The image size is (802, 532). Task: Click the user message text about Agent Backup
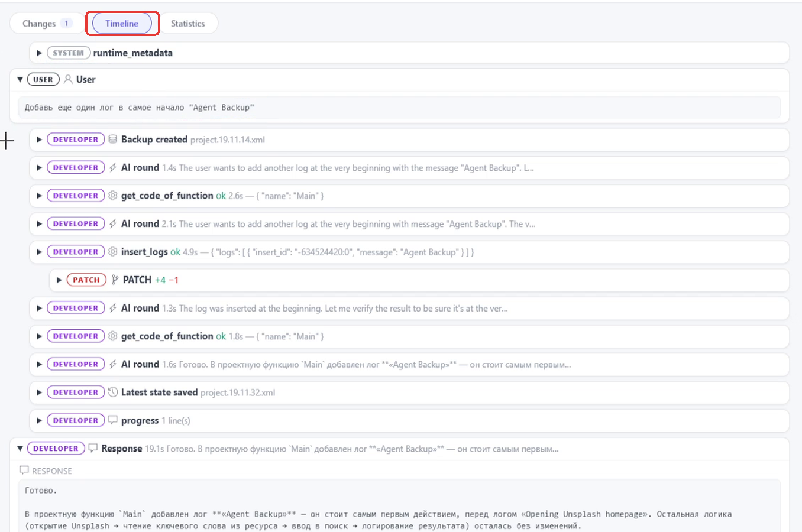point(140,108)
